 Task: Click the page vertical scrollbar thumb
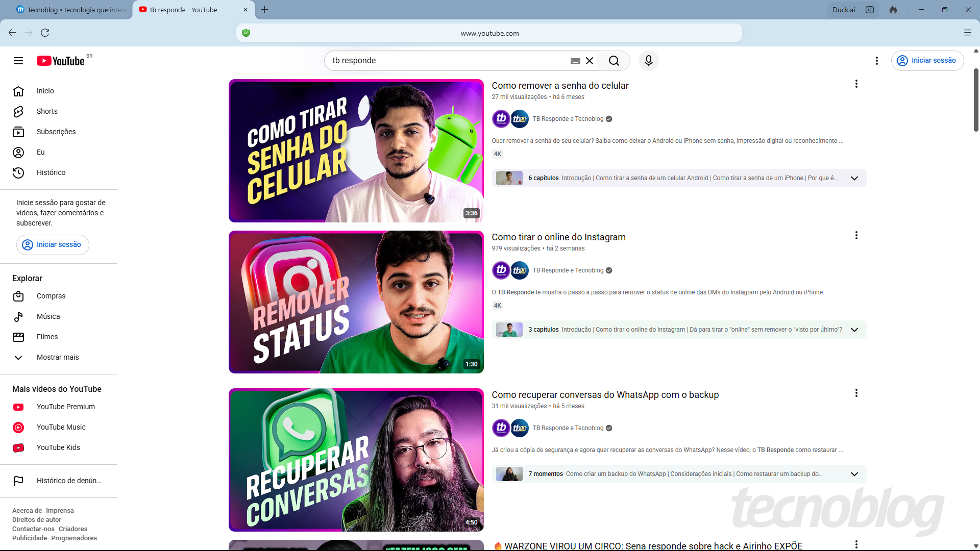pos(976,99)
